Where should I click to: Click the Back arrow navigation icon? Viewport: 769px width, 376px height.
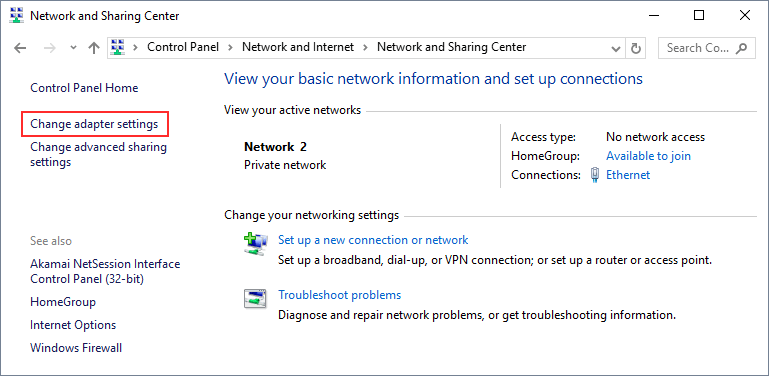[x=20, y=48]
